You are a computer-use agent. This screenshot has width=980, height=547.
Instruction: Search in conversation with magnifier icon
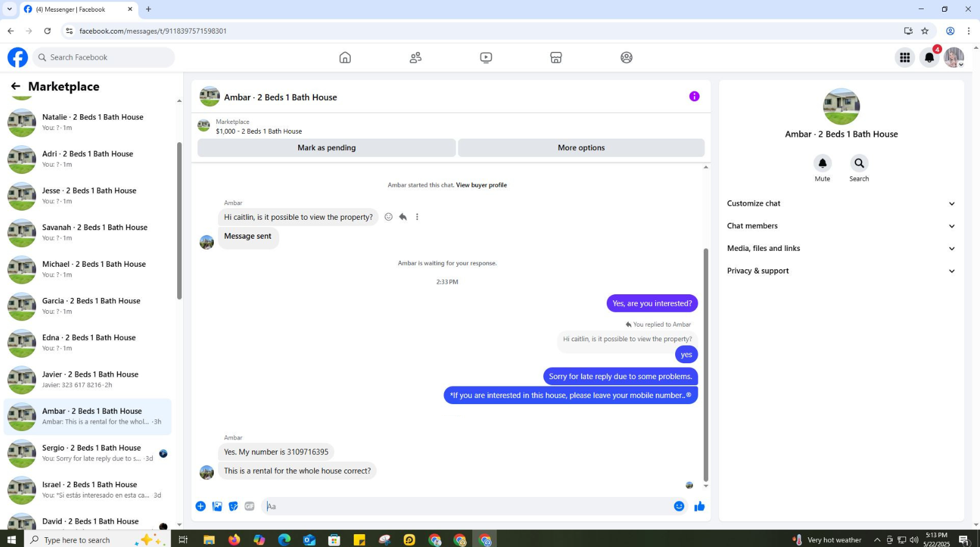point(859,163)
